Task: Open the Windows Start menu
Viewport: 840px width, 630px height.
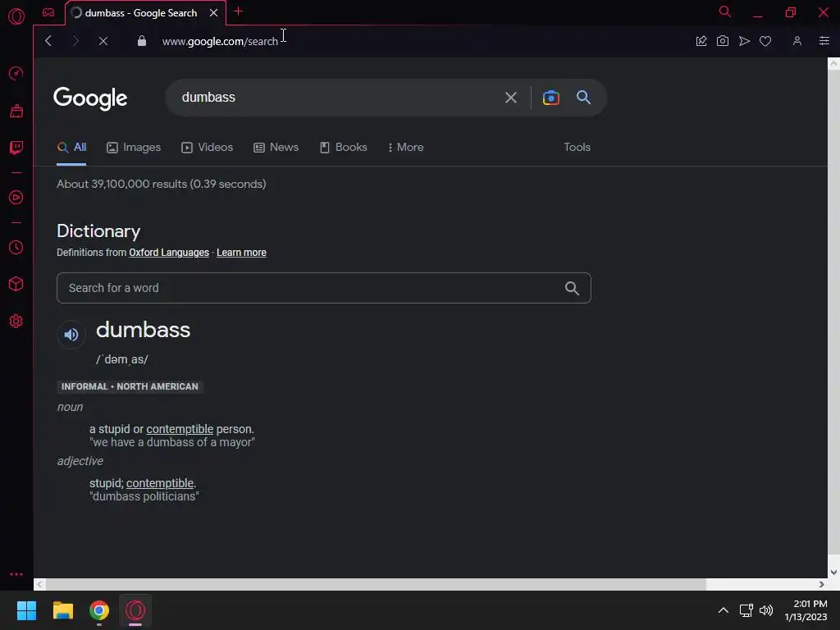Action: 26,610
